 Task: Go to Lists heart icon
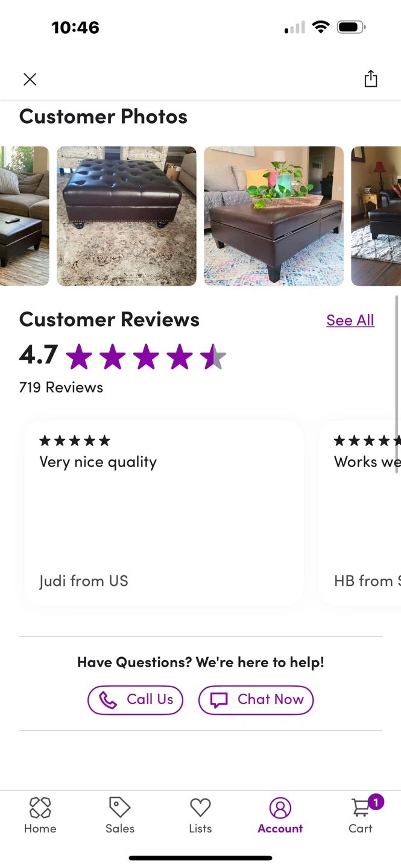click(200, 815)
